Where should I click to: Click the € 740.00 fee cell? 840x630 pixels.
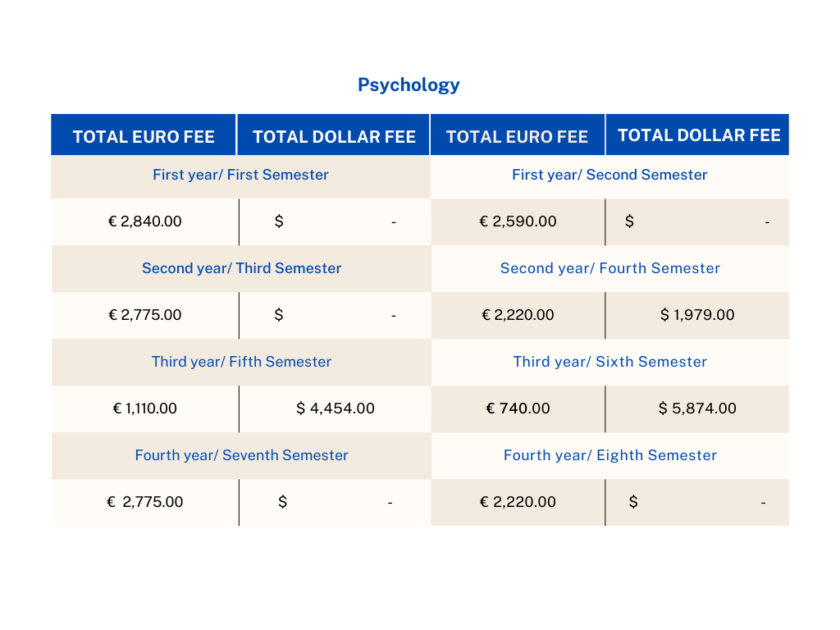(518, 409)
